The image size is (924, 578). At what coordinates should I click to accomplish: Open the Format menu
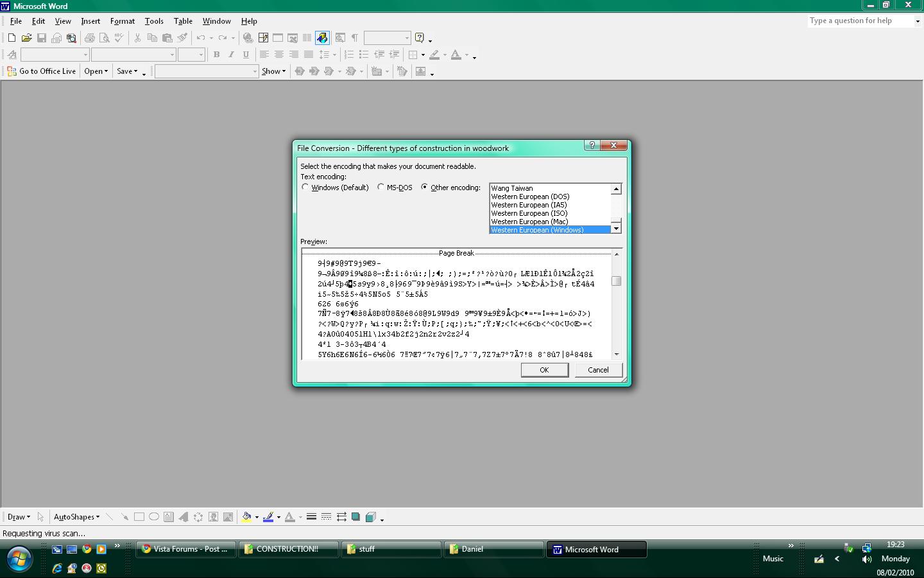click(x=123, y=21)
